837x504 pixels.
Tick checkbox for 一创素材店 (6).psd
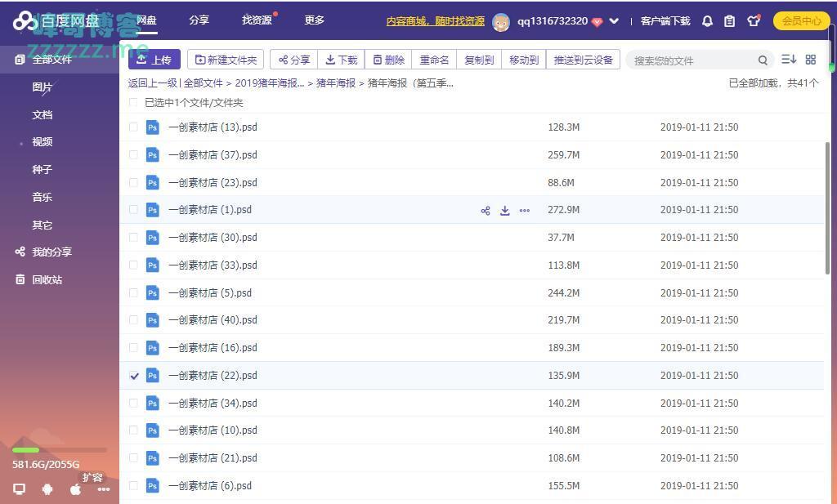[x=133, y=486]
